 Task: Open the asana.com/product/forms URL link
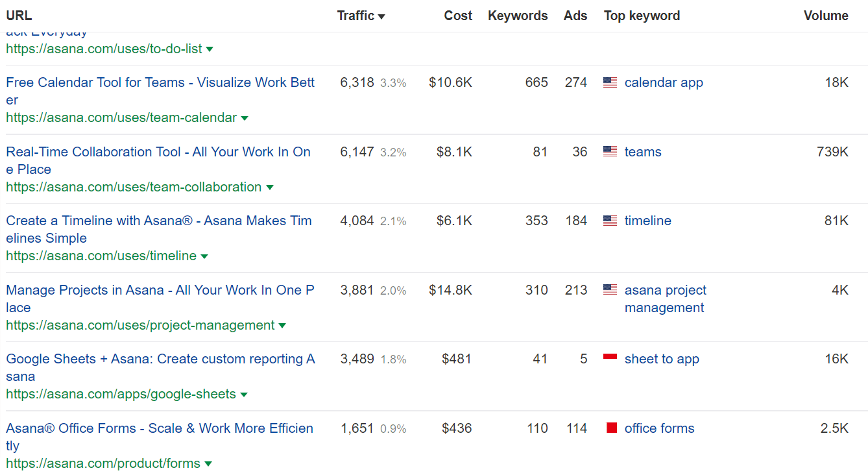(x=103, y=463)
